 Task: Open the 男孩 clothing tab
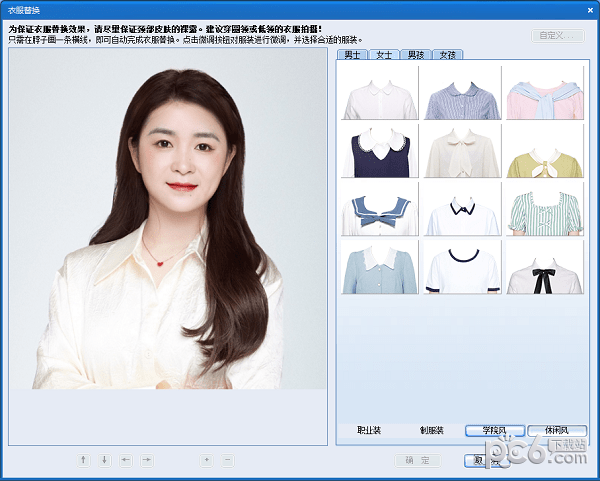[415, 55]
